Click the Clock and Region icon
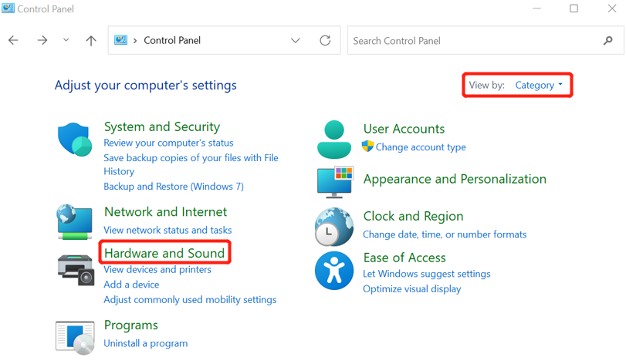 pos(333,227)
